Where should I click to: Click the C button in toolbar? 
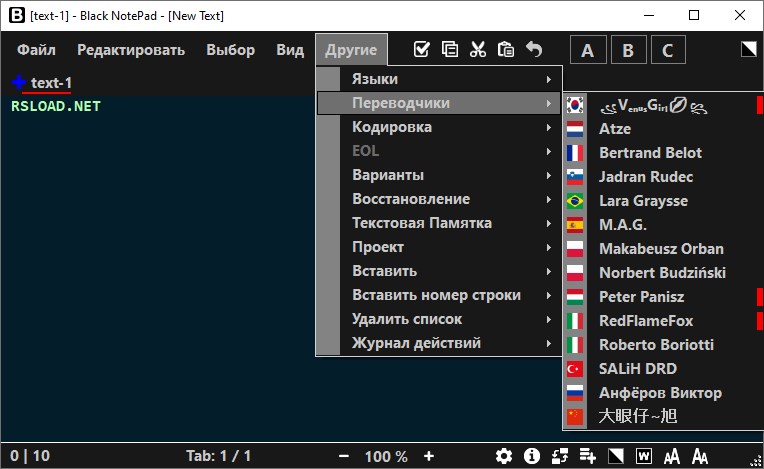(x=668, y=50)
